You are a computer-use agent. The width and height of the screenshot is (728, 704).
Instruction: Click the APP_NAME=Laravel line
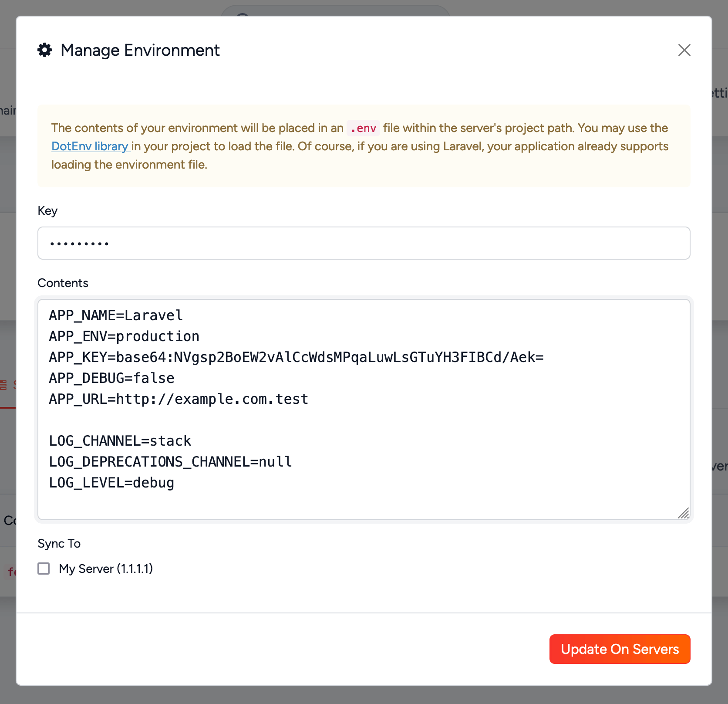115,315
